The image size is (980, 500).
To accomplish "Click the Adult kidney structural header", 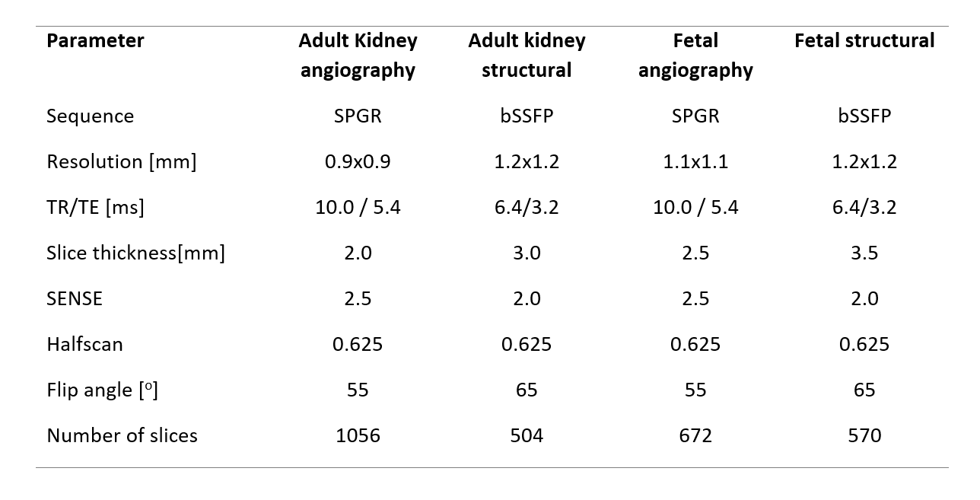I will coord(527,56).
